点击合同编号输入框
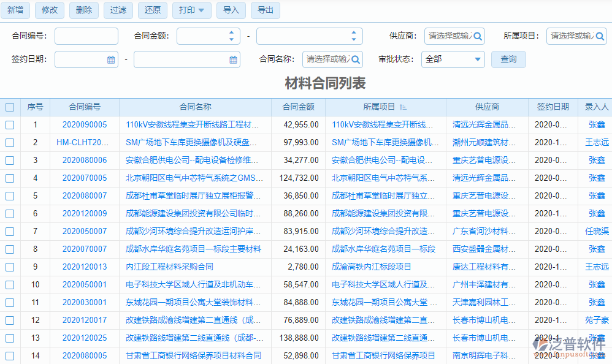The image size is (612, 364). click(86, 36)
